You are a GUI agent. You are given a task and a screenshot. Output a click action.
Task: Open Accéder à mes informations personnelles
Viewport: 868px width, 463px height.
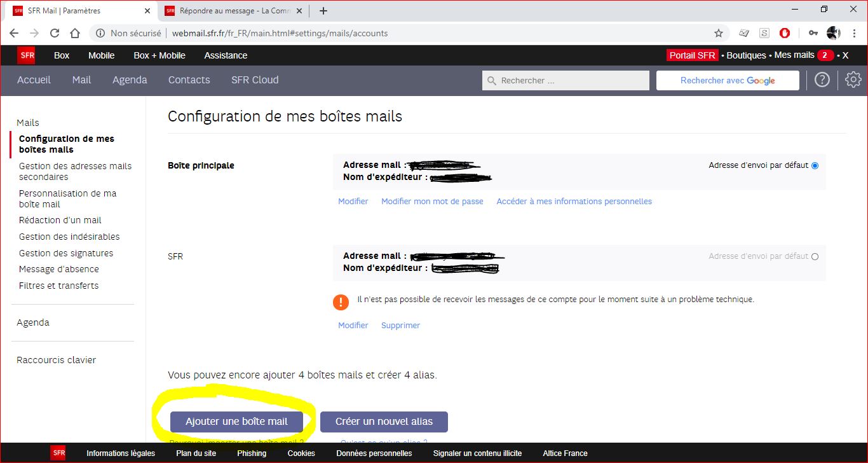pyautogui.click(x=574, y=202)
